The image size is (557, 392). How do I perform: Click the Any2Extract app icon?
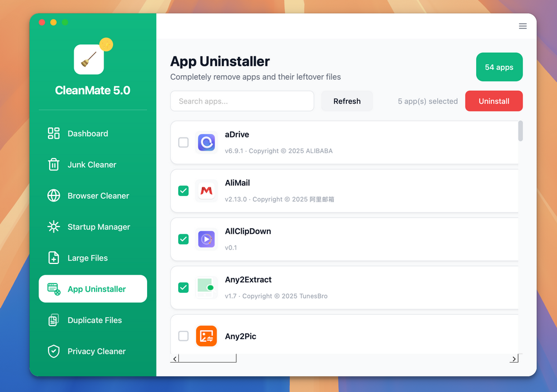pyautogui.click(x=207, y=288)
